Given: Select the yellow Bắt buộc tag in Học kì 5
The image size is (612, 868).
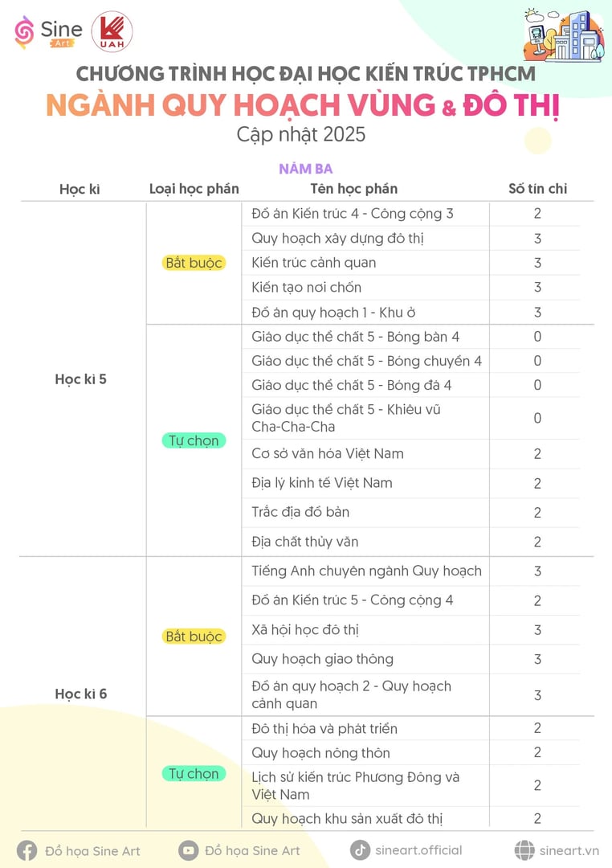Looking at the screenshot, I should [x=194, y=263].
